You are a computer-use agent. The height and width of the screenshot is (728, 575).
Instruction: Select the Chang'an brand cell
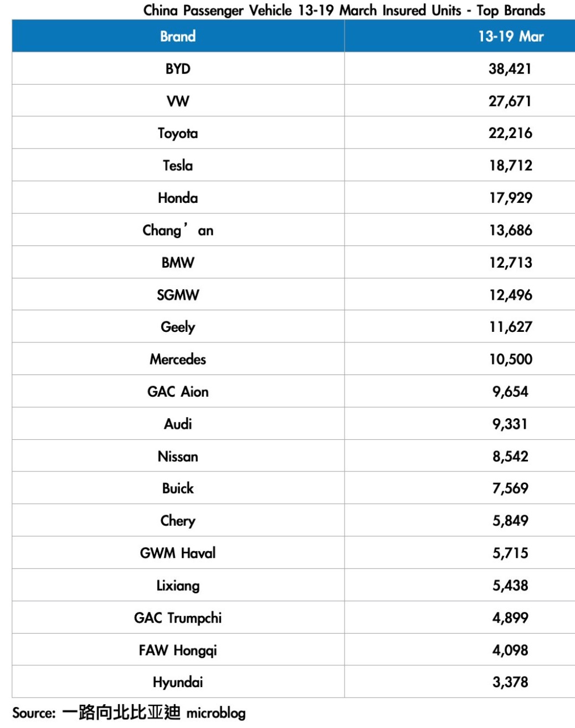[x=178, y=230]
